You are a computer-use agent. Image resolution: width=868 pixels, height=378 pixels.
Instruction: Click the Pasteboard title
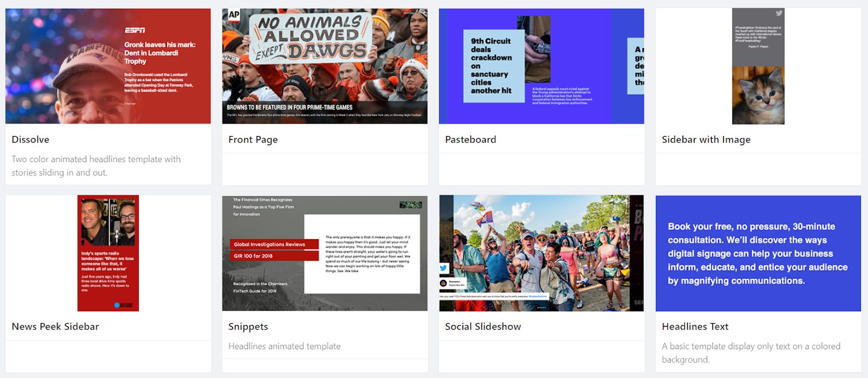[x=470, y=139]
